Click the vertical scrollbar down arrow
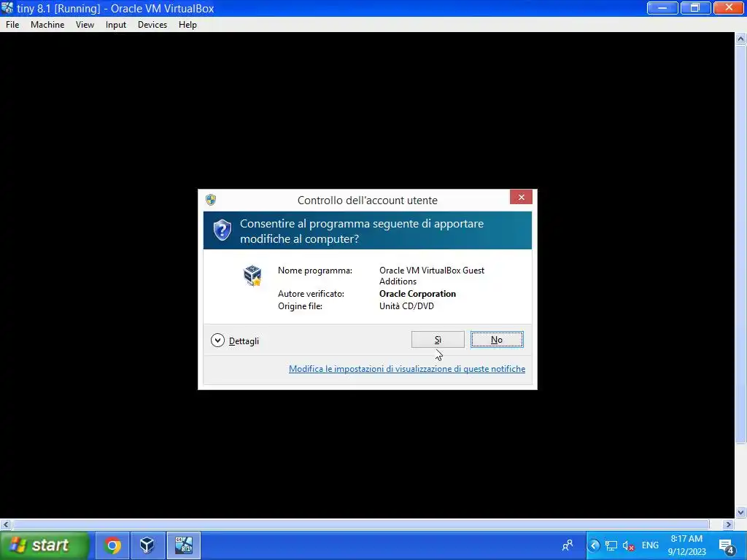Screen dimensions: 747x560 740,513
